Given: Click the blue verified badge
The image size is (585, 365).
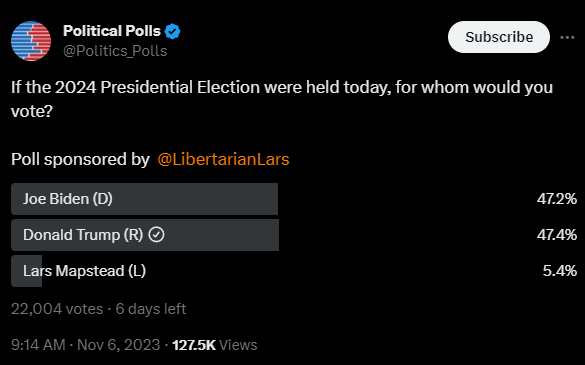Looking at the screenshot, I should [x=172, y=31].
